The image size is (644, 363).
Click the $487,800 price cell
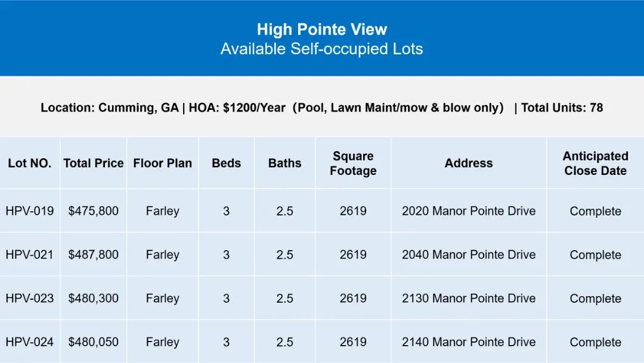[x=94, y=254]
